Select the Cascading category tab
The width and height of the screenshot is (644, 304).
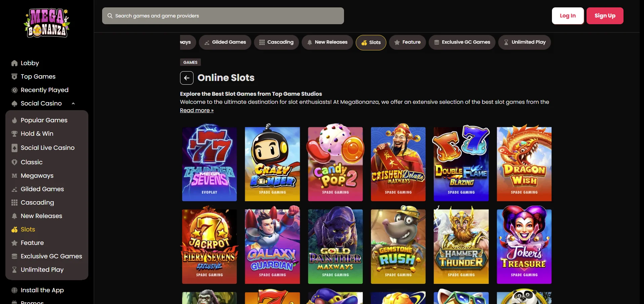tap(276, 42)
